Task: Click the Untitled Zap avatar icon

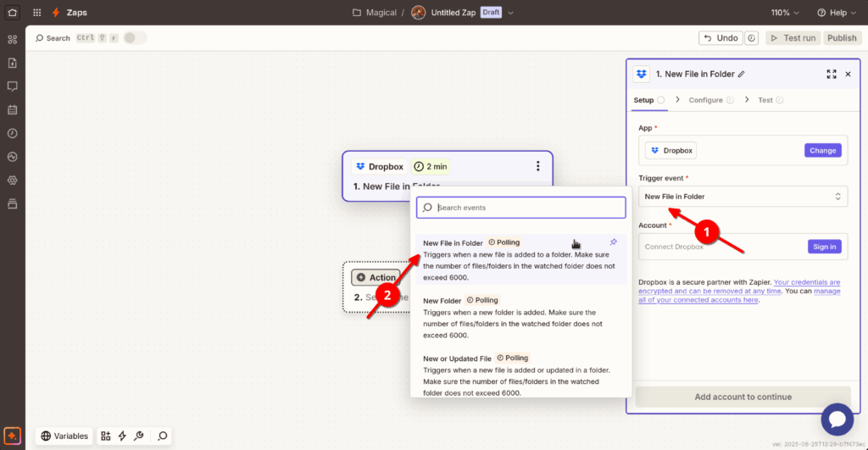Action: click(419, 12)
